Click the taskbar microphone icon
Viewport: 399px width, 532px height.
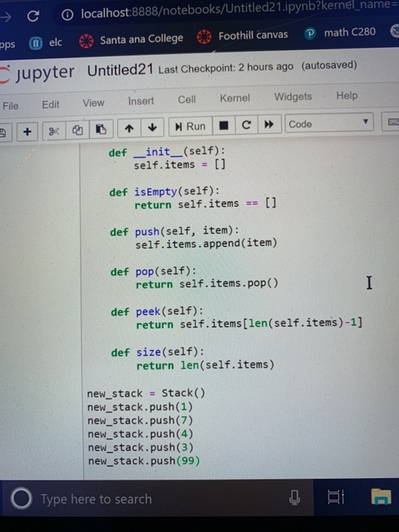295,498
